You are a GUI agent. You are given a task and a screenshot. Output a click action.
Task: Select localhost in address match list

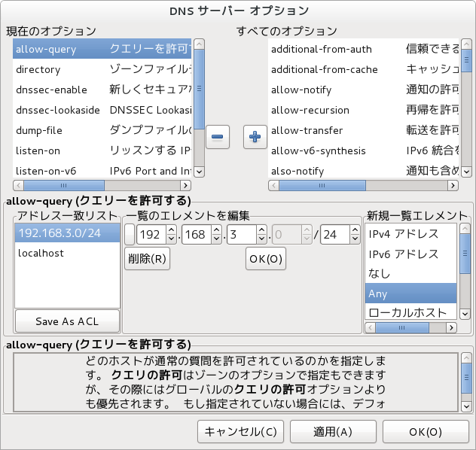(67, 254)
